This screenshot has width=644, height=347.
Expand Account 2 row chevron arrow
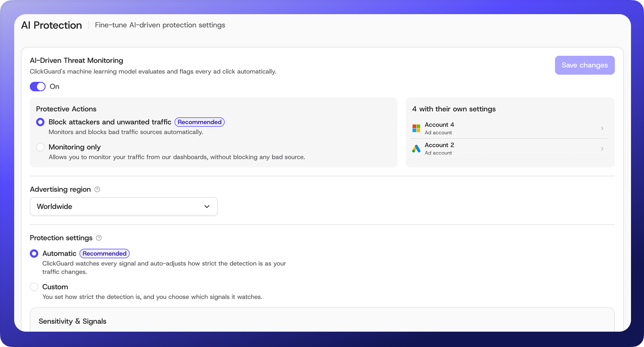(x=602, y=149)
